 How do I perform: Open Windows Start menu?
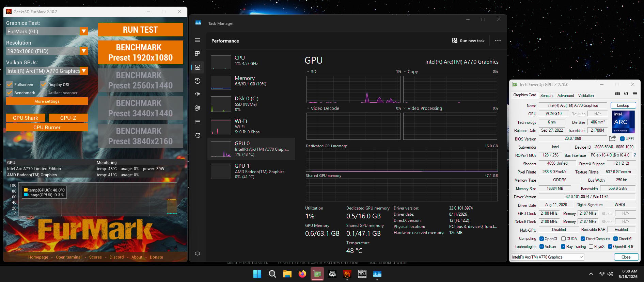[257, 274]
